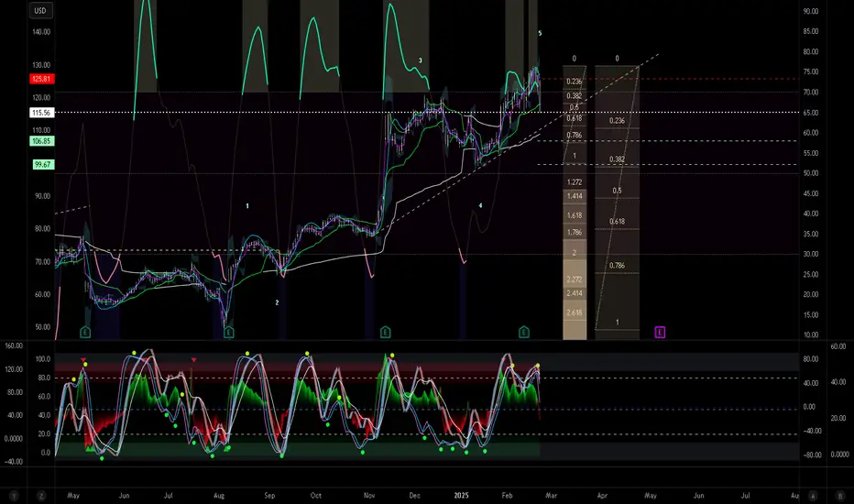The width and height of the screenshot is (854, 504).
Task: Click the Dec label on time axis
Action: click(x=414, y=495)
